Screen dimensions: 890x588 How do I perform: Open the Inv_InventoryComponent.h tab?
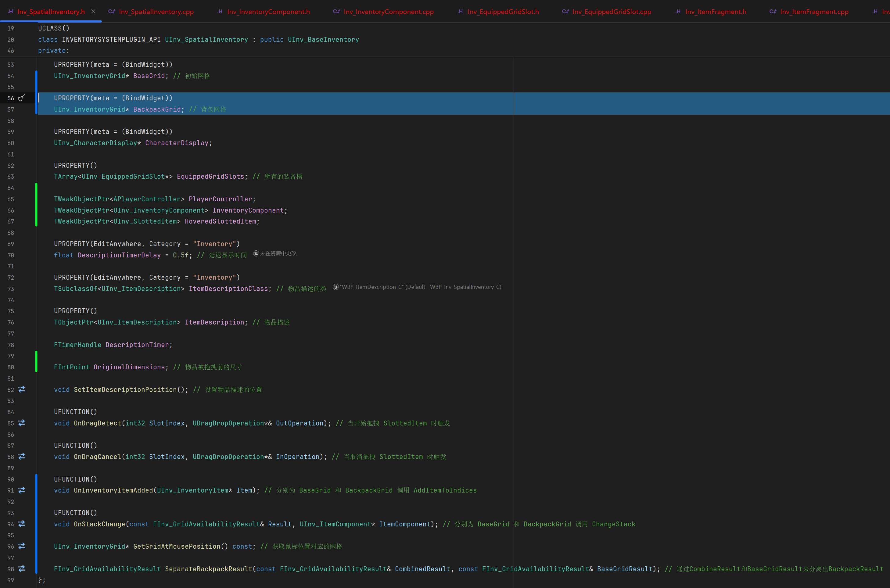[268, 12]
